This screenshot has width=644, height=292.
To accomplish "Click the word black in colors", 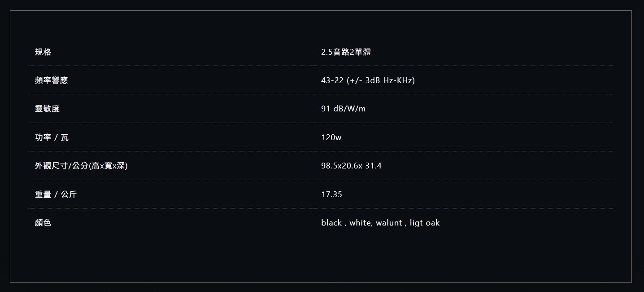I will [331, 223].
